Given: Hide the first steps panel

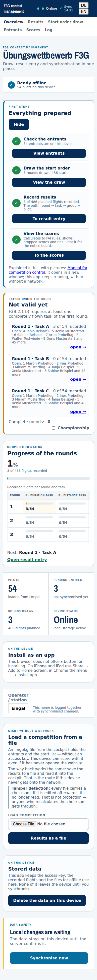Looking at the screenshot, I should pos(19,124).
